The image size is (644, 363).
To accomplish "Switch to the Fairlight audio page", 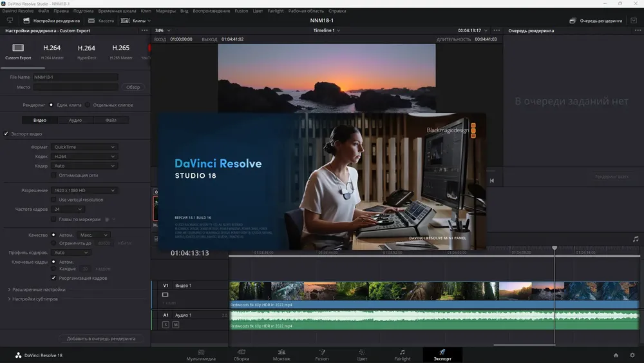I will [x=402, y=354].
